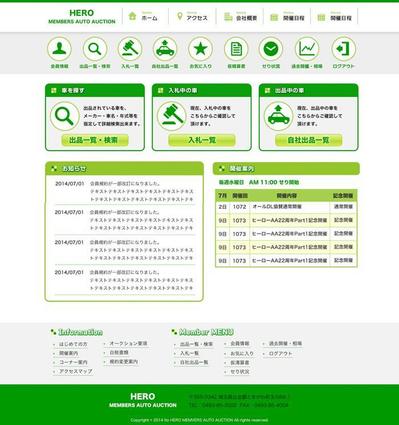Image resolution: width=399 pixels, height=425 pixels.
Task: Open the 開催案内 footer link under Information
Action: 69,353
